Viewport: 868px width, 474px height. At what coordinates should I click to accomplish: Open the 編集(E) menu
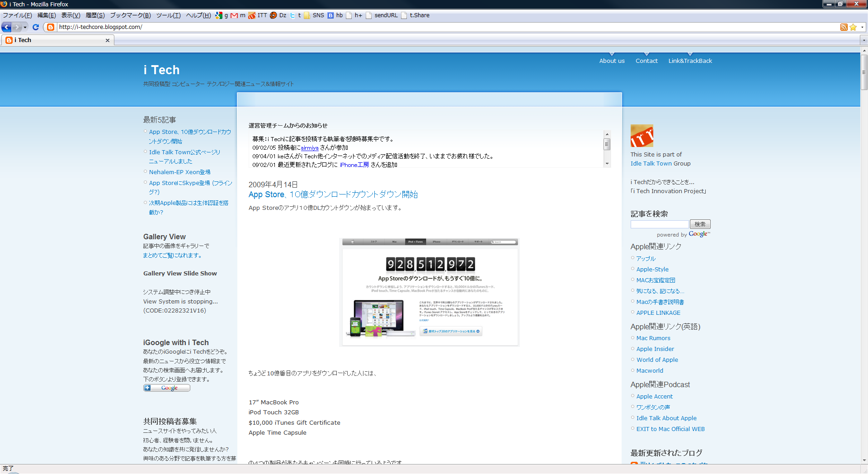point(47,15)
